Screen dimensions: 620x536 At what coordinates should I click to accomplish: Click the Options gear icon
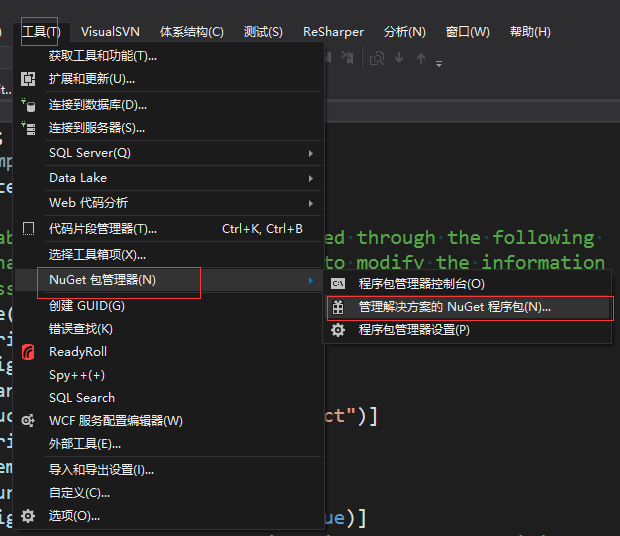pyautogui.click(x=28, y=516)
